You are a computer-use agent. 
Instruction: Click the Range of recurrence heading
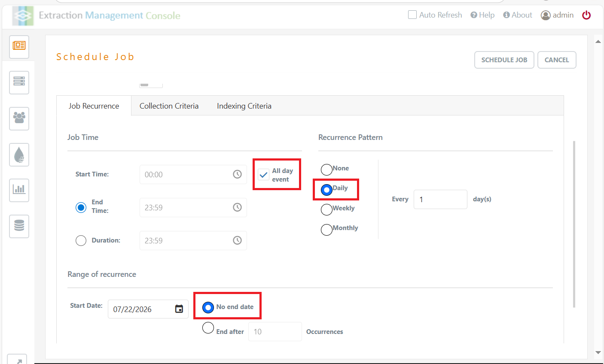tap(102, 274)
